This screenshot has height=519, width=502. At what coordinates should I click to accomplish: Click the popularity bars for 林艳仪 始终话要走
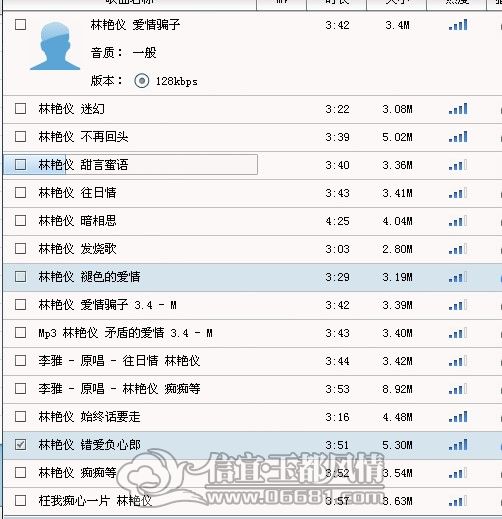click(458, 417)
